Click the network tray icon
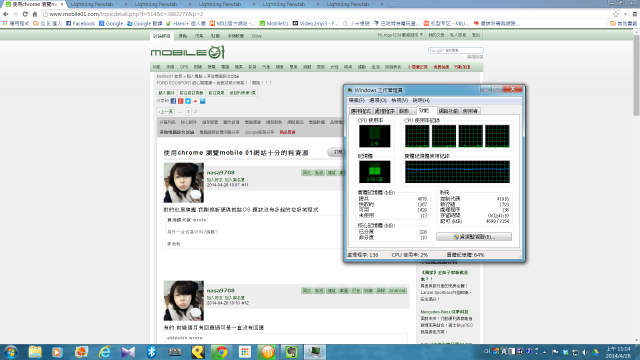Image resolution: width=640 pixels, height=360 pixels. click(575, 352)
